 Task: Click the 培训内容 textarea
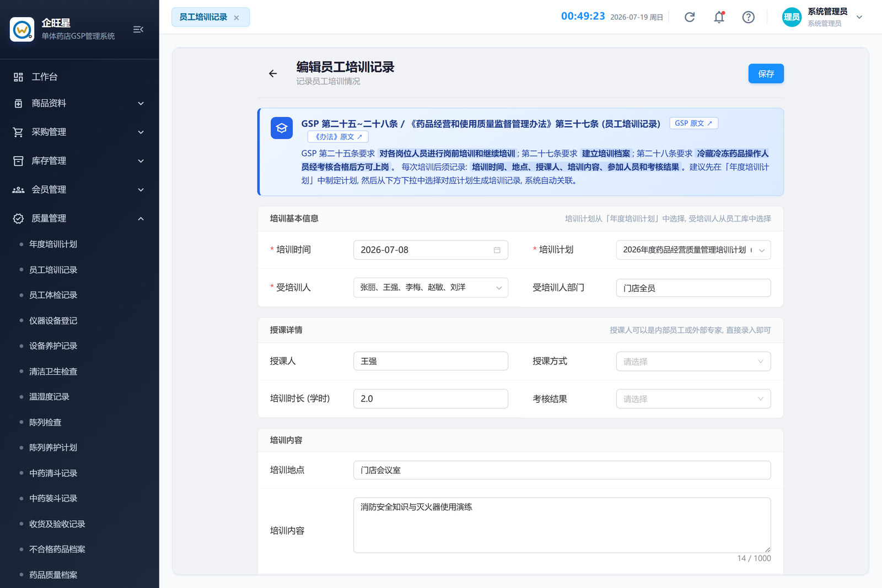point(562,525)
